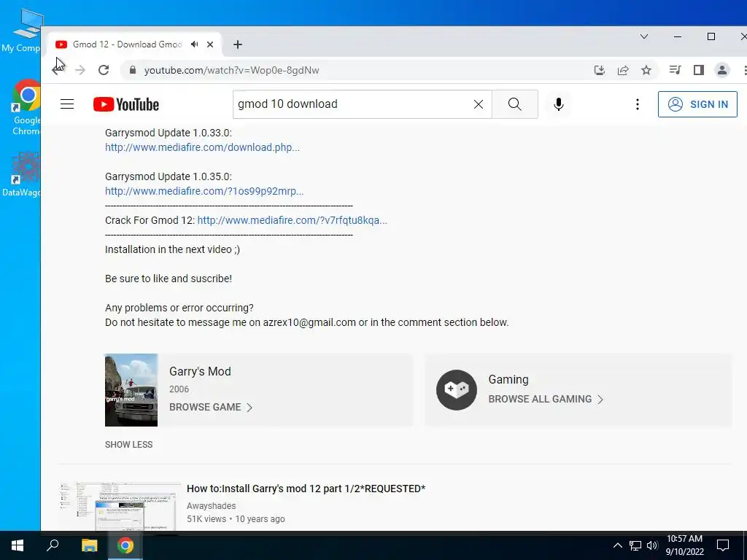Clear the search box with X
The height and width of the screenshot is (560, 747).
pyautogui.click(x=479, y=104)
